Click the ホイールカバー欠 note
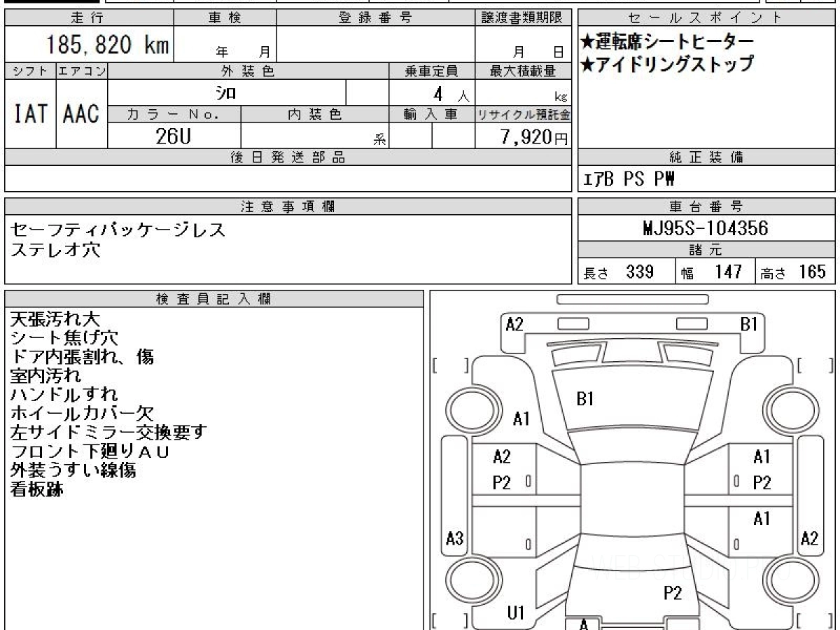Image resolution: width=840 pixels, height=630 pixels. point(82,414)
